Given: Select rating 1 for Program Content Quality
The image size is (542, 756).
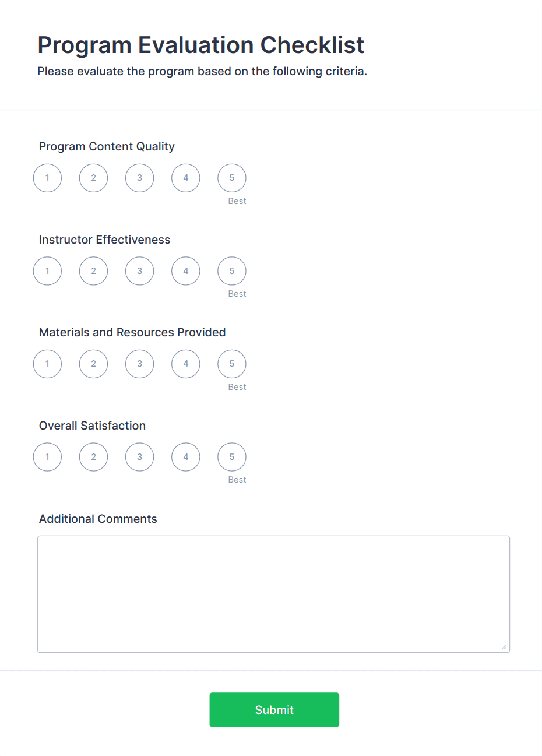Looking at the screenshot, I should pyautogui.click(x=47, y=178).
